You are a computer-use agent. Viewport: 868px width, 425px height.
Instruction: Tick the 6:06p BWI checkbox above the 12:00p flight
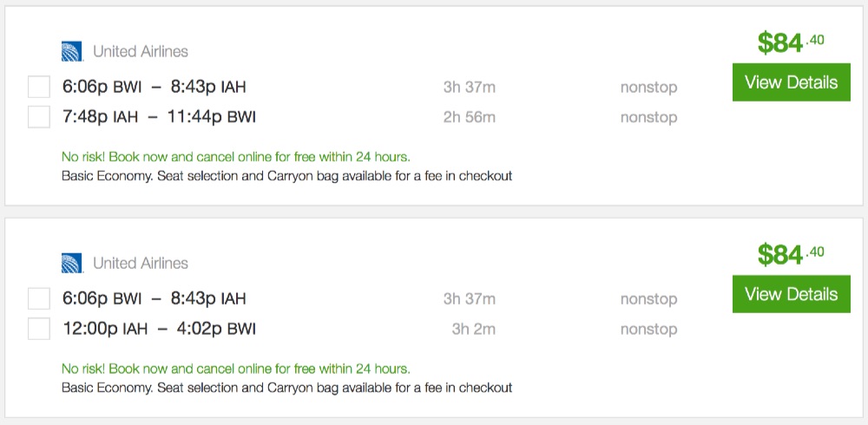[x=39, y=298]
